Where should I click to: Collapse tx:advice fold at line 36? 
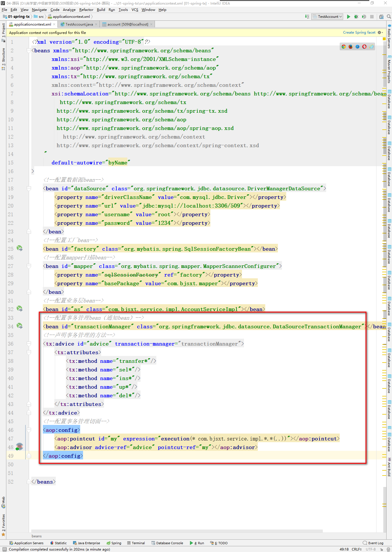click(x=29, y=344)
